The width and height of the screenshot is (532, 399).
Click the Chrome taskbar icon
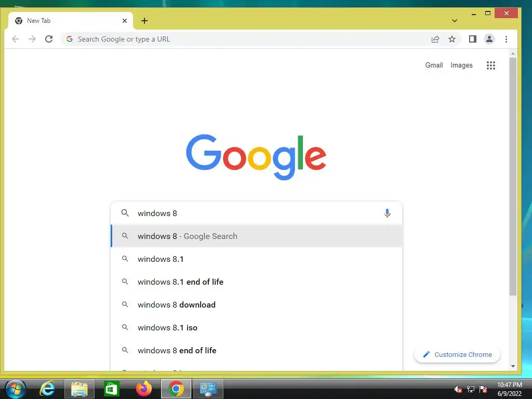click(176, 389)
